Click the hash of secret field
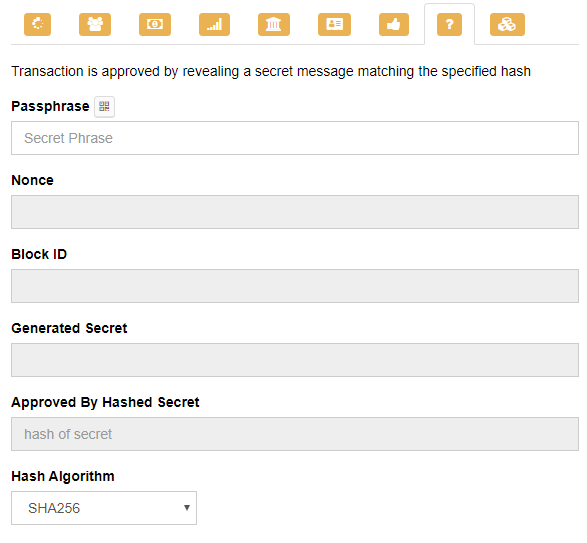The image size is (587, 543). click(x=295, y=434)
